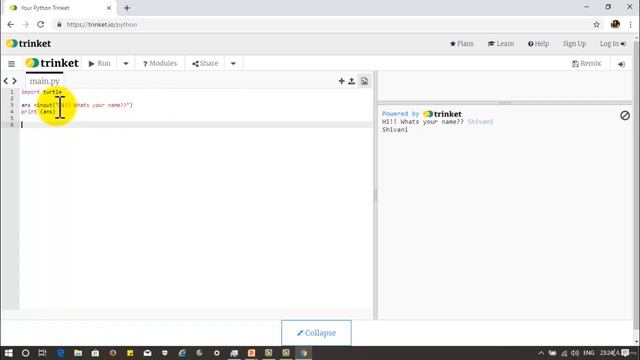The image size is (640, 360).
Task: Click the Share button
Action: 205,63
